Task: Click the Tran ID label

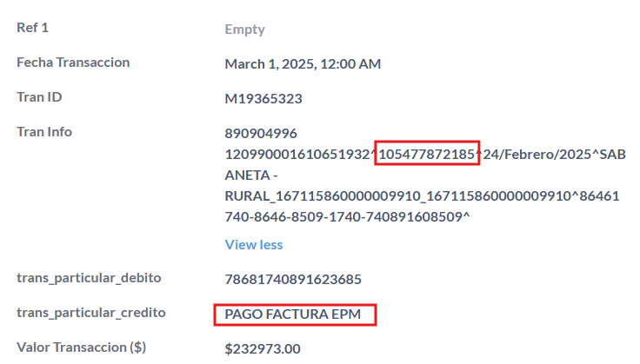Action: [39, 97]
